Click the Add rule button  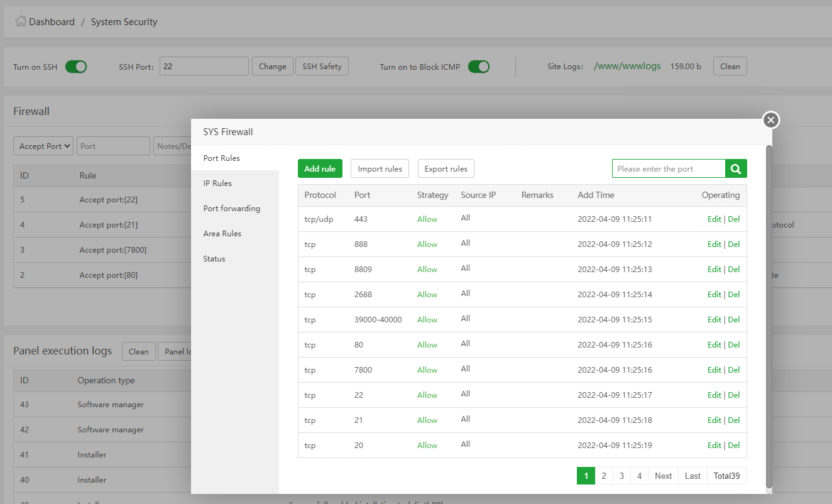click(320, 168)
